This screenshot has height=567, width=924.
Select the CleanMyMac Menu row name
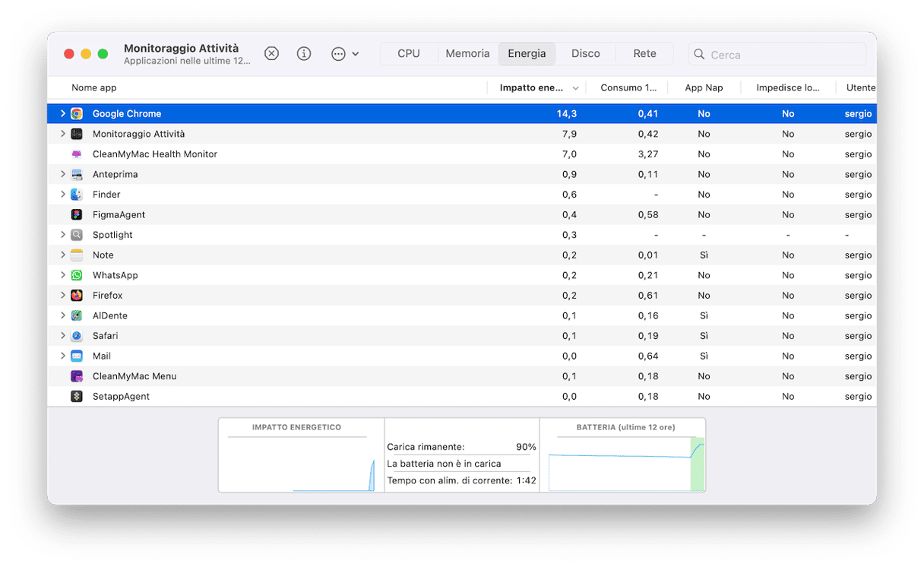(x=134, y=376)
